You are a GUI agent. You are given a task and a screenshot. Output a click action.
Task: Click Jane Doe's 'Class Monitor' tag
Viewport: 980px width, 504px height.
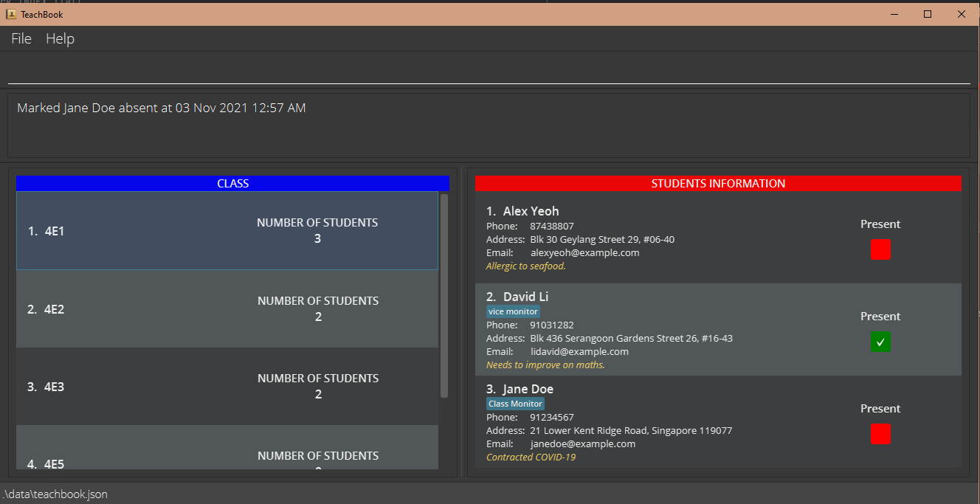coord(515,404)
